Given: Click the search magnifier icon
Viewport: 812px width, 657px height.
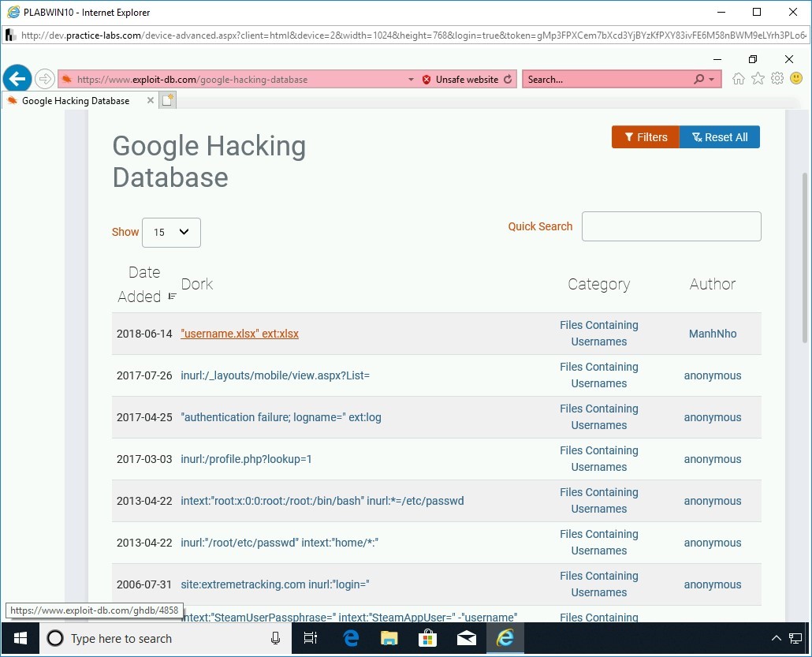Looking at the screenshot, I should (700, 79).
